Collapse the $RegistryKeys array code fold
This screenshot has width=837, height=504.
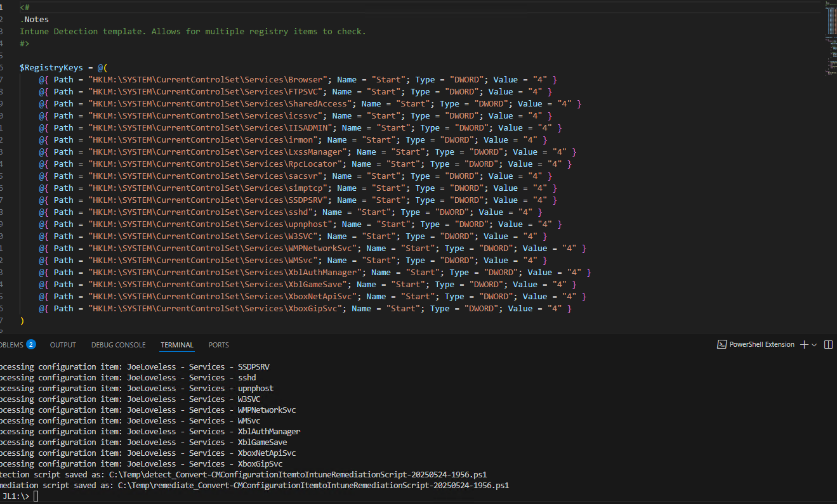(x=13, y=67)
